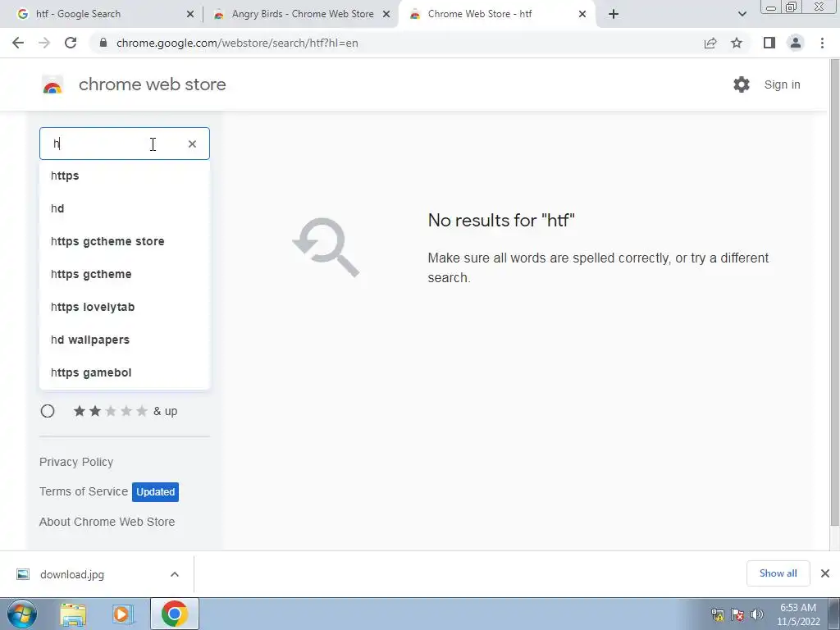Open Chrome Web Store settings gear
840x630 pixels.
pyautogui.click(x=742, y=84)
